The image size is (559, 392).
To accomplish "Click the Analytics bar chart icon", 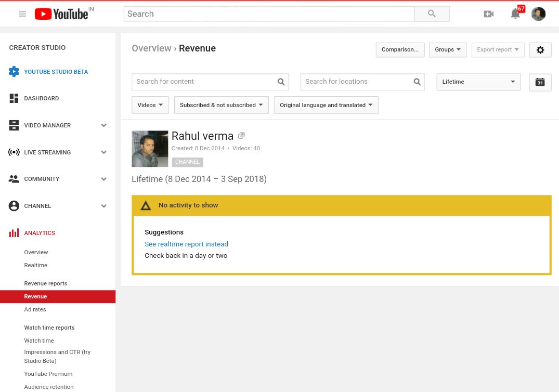I will pos(14,233).
